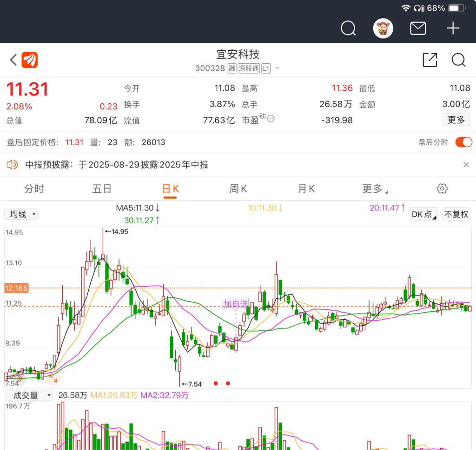Tap the MA2:32.79万 volume average value
476x450 pixels.
[164, 395]
